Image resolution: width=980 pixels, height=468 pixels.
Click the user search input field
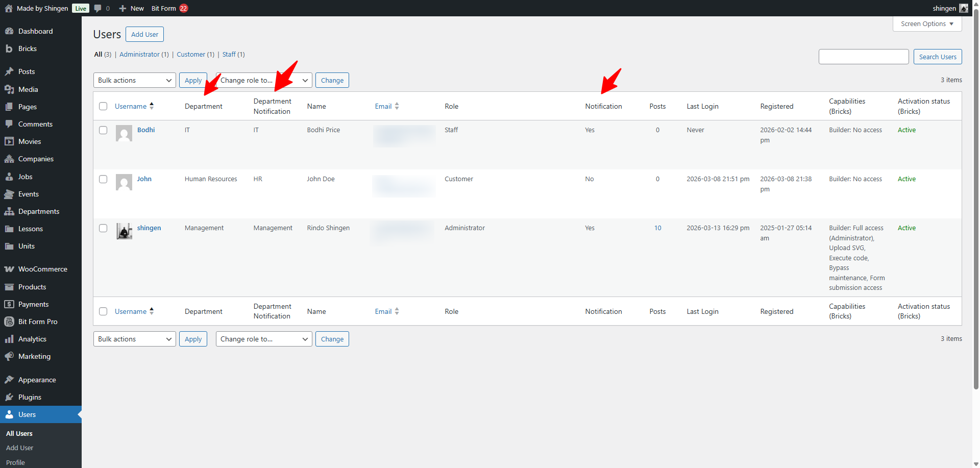coord(863,57)
